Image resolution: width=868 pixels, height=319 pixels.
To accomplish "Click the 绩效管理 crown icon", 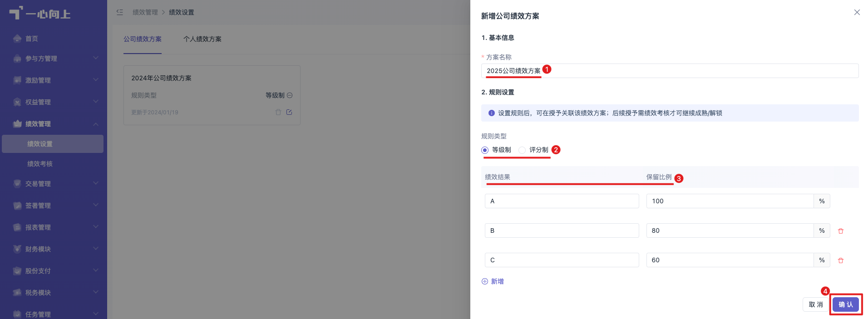I will 17,124.
